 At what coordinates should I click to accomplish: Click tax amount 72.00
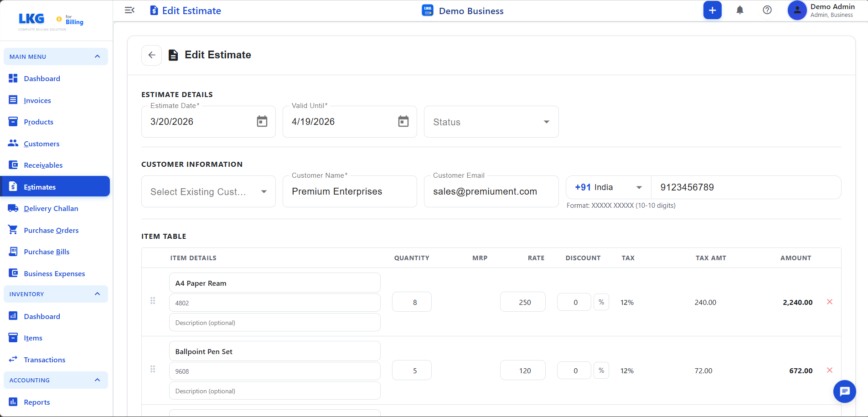[703, 371]
